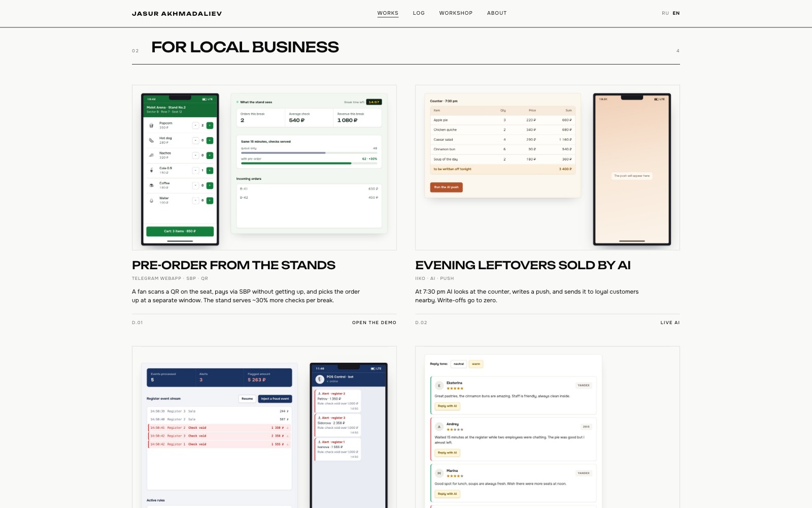Image resolution: width=812 pixels, height=508 pixels.
Task: Open the About page
Action: [497, 13]
